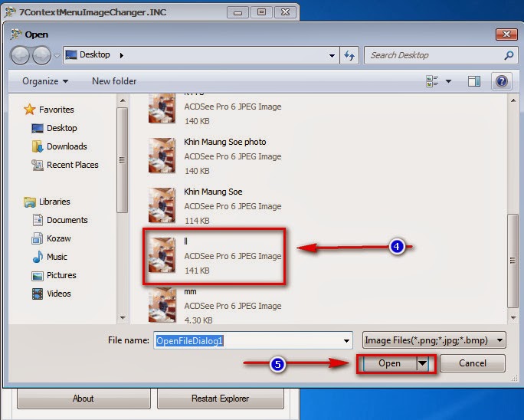This screenshot has height=420, width=524.
Task: Click New folder
Action: pyautogui.click(x=114, y=81)
